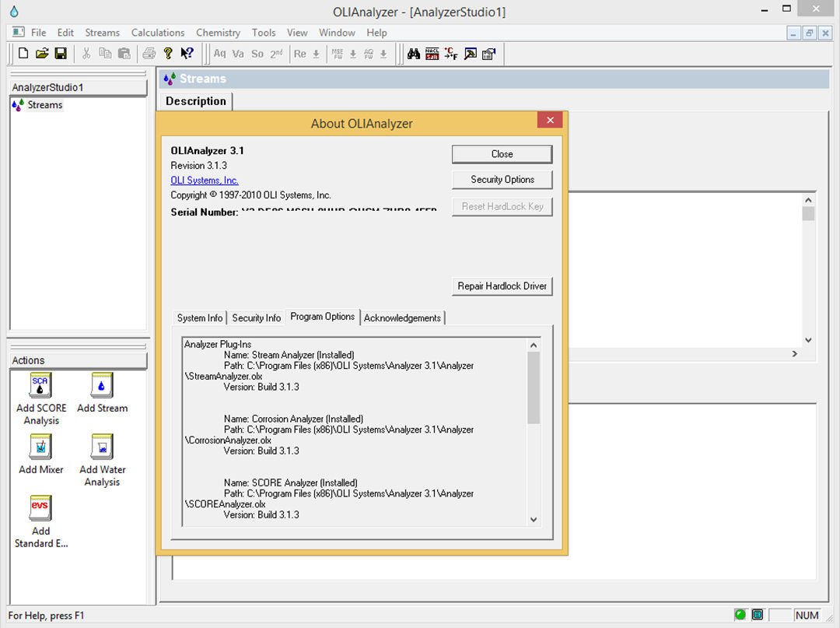This screenshot has width=840, height=628.
Task: Click the dropdown arrow next to Re button
Action: (x=317, y=54)
